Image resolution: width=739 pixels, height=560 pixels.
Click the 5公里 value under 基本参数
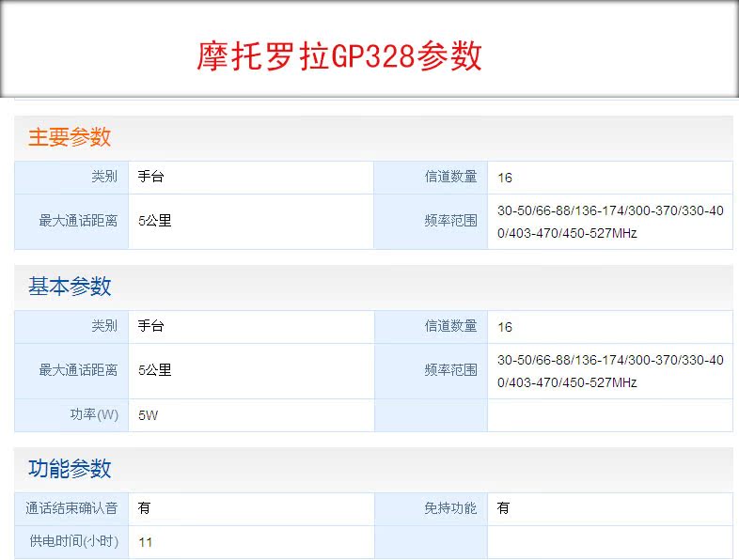[x=154, y=369]
